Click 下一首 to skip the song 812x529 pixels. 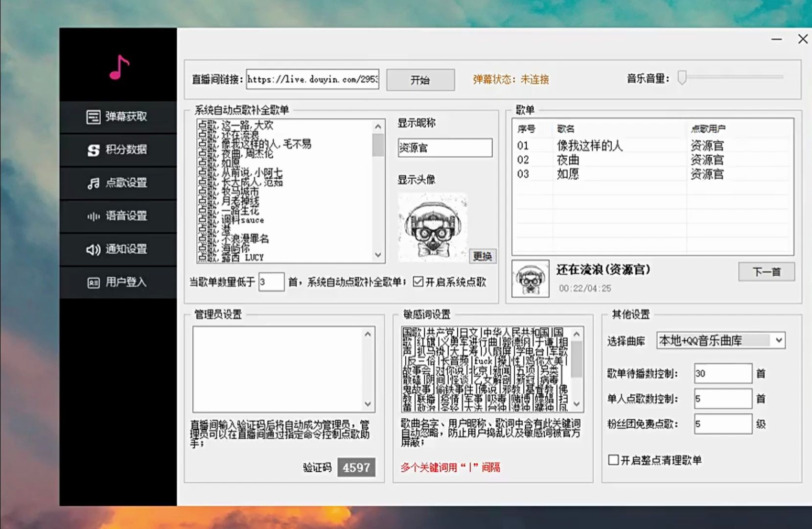(766, 271)
